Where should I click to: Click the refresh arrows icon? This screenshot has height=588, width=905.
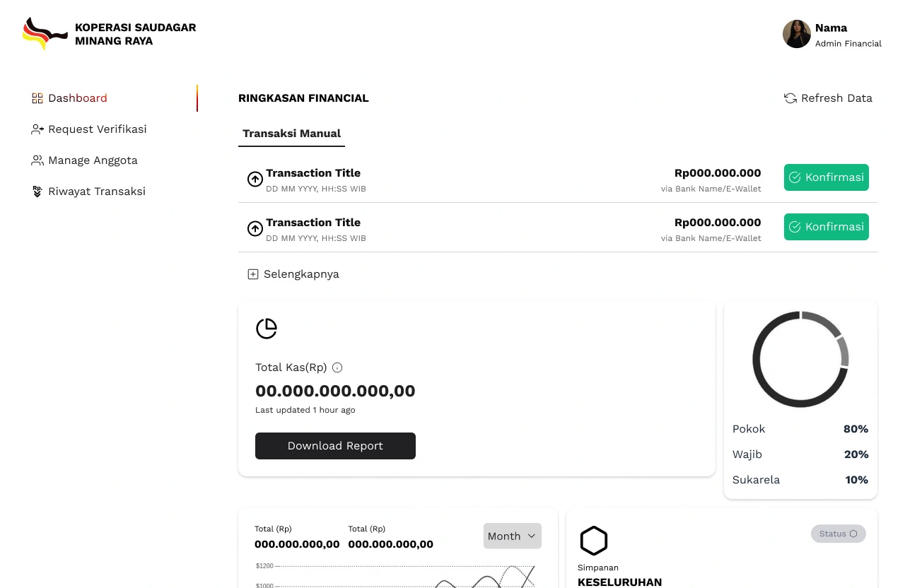click(790, 98)
